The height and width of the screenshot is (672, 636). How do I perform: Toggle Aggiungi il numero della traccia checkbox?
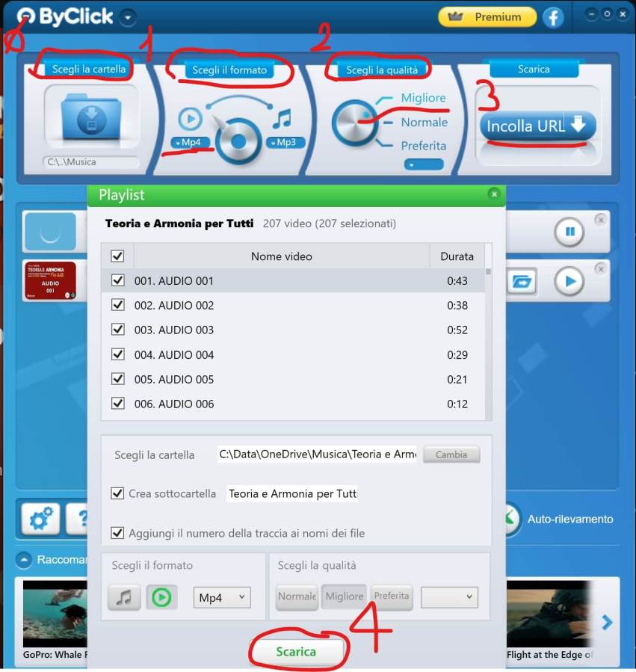point(117,533)
